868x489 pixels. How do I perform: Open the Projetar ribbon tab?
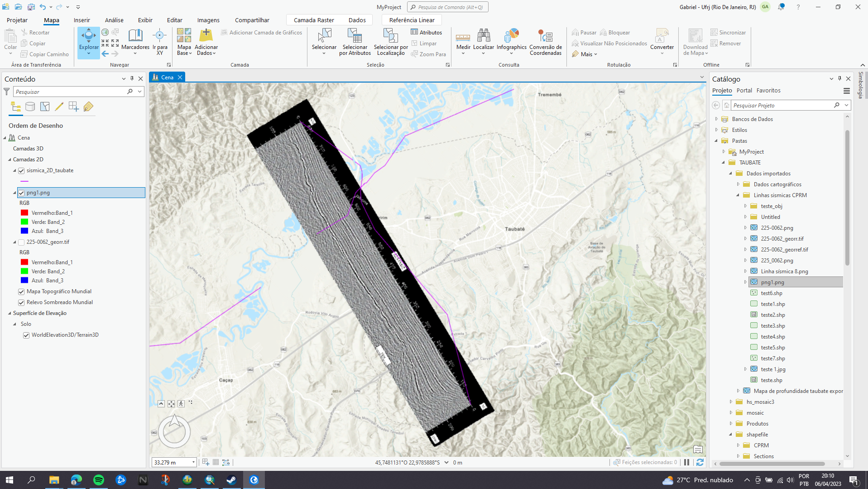click(17, 20)
